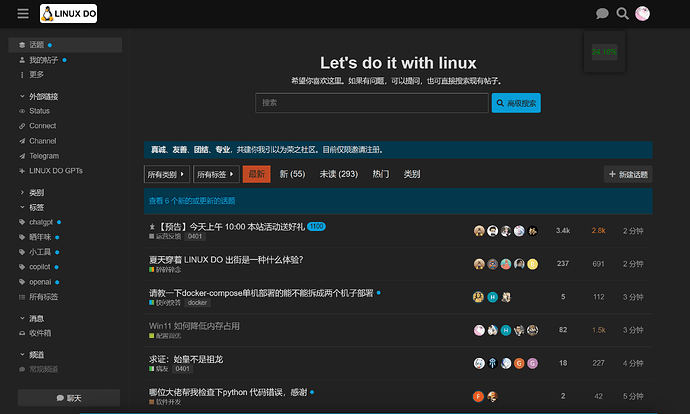Click orange F avatar on python topic
690x414 pixels.
tap(478, 396)
